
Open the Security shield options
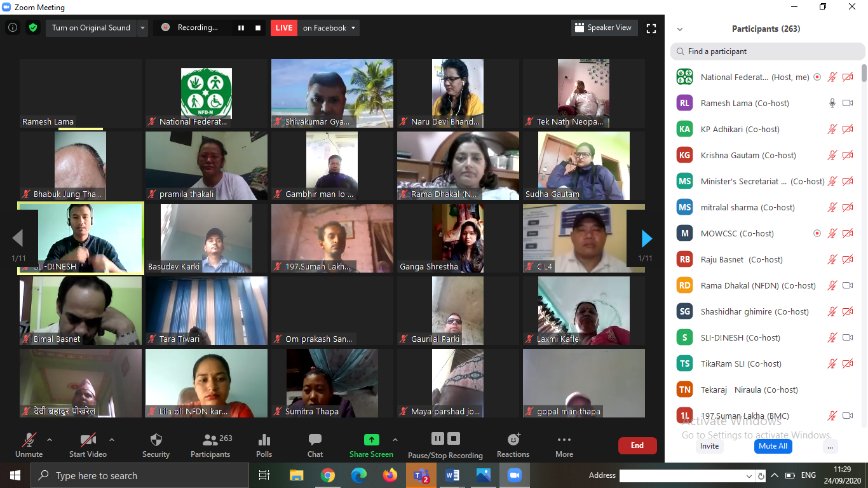(156, 440)
